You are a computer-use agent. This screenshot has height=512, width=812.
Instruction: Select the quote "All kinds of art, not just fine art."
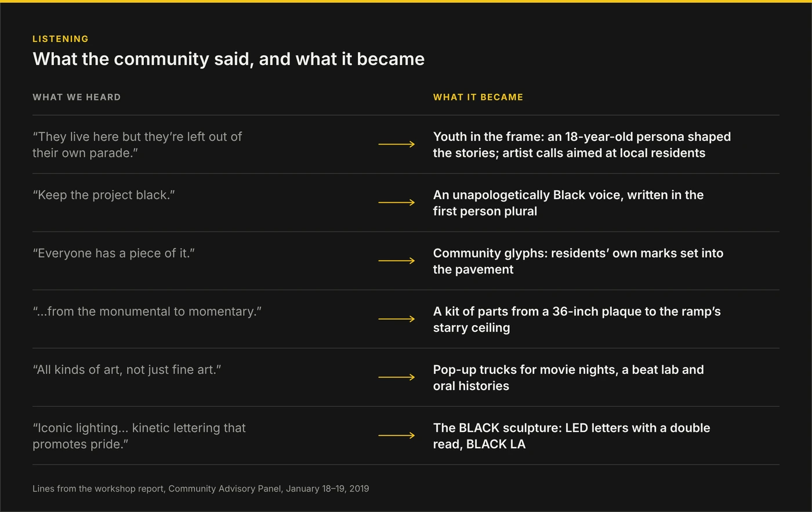tap(127, 370)
